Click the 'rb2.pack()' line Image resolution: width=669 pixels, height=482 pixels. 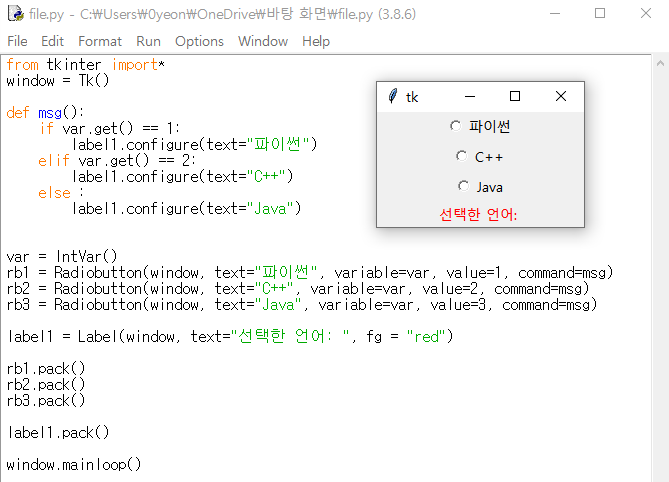point(46,384)
